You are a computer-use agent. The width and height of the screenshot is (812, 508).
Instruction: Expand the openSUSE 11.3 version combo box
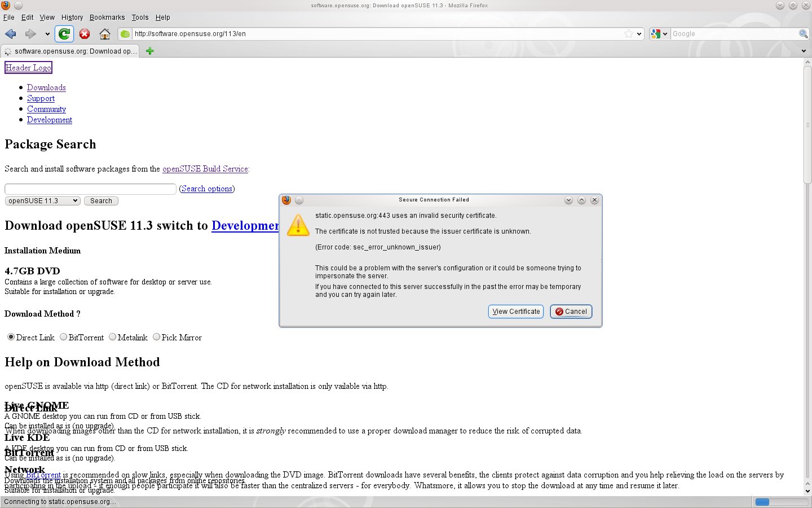43,201
